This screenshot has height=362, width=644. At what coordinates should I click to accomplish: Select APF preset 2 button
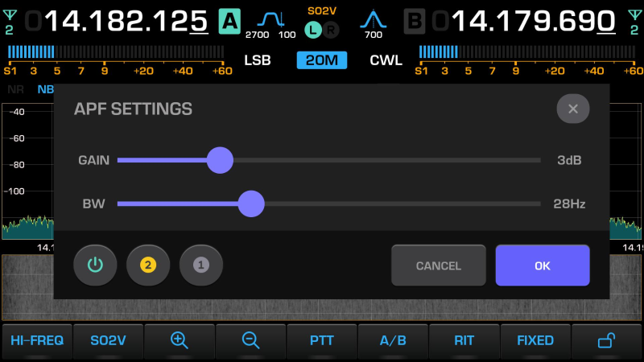[148, 265]
